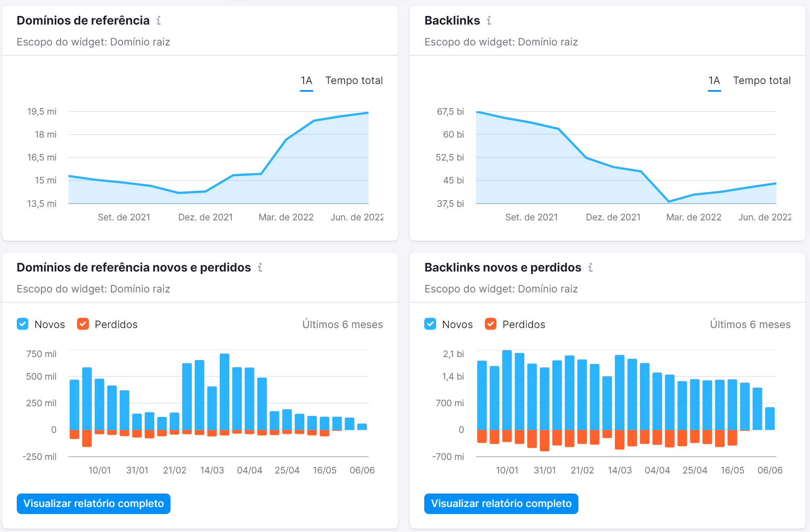Select the 1A period in the Backlinks chart

[x=714, y=80]
